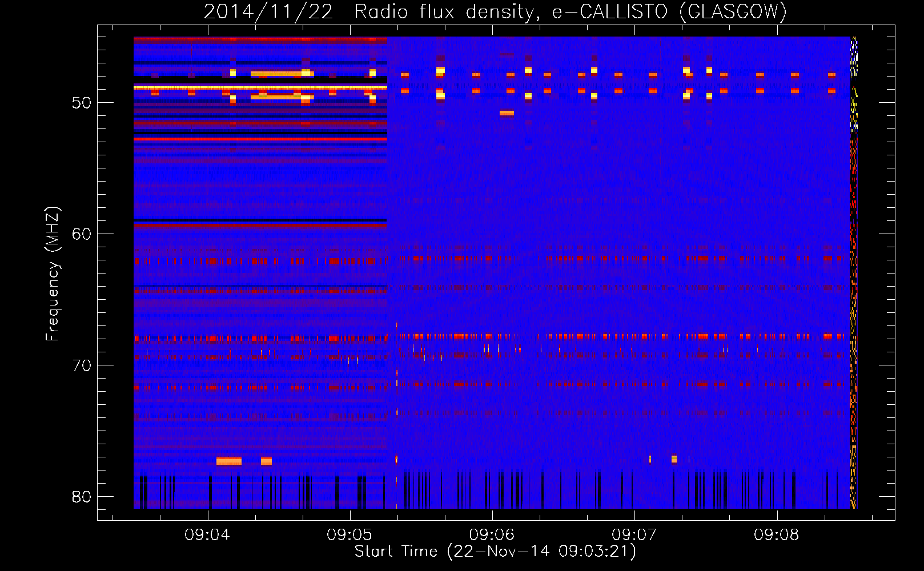Viewport: 924px width, 571px height.
Task: Click the bright white band just above 50 MHz
Action: 260,88
